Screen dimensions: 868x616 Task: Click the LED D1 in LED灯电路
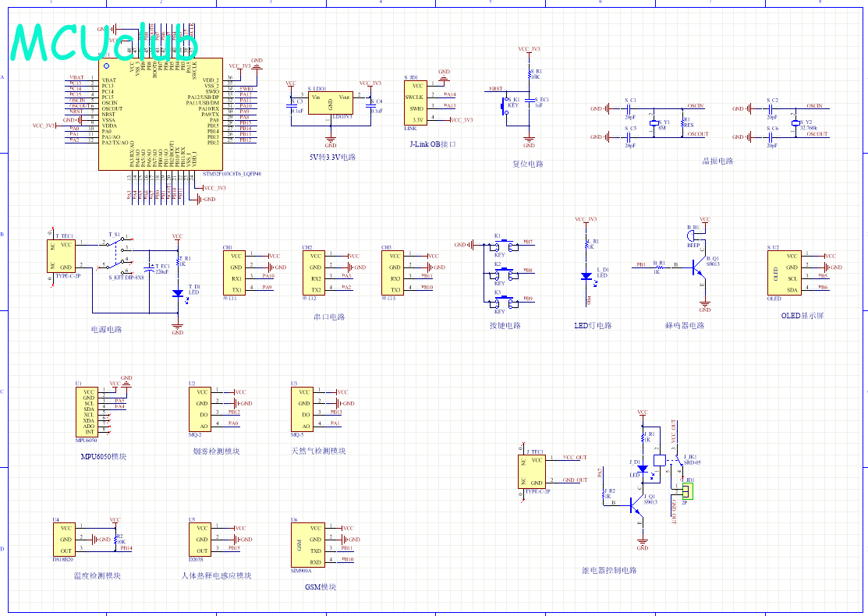[585, 275]
